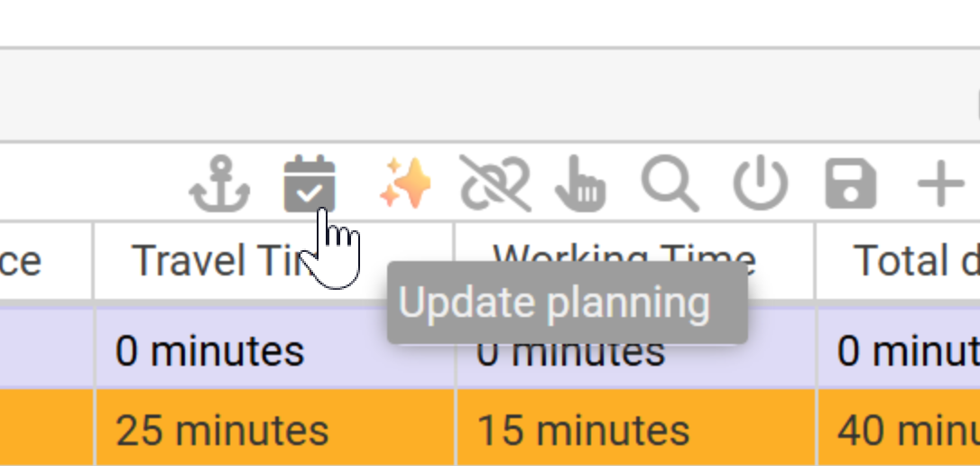Screen dimensions: 980x466
Task: Click the sparkles auto-optimize icon
Action: [405, 183]
